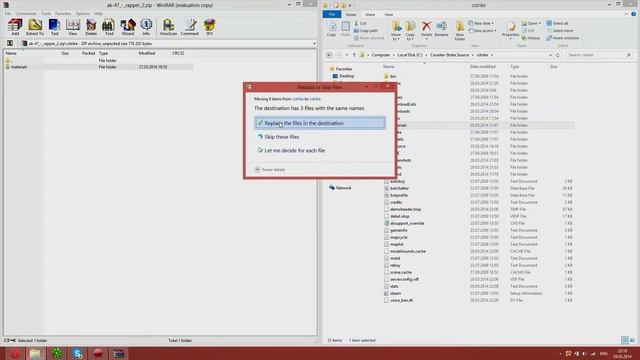640x360 pixels.
Task: Click the Info icon in WinRAR toolbar
Action: (x=146, y=27)
